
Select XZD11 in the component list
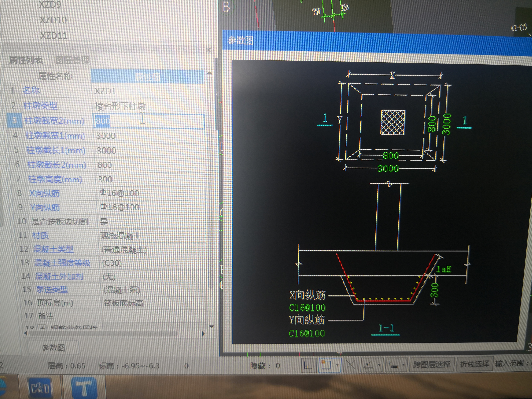[x=54, y=36]
